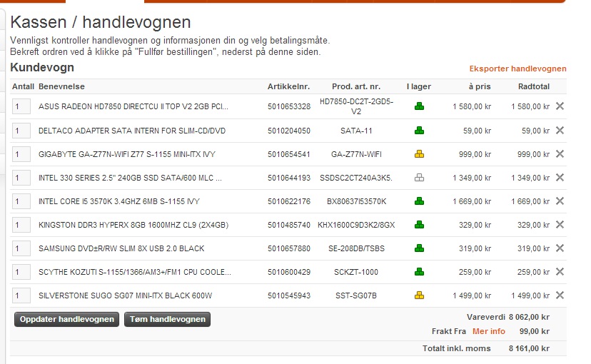Viewport: 591px width, 364px height.
Task: Select article number 5010654541
Action: (289, 154)
